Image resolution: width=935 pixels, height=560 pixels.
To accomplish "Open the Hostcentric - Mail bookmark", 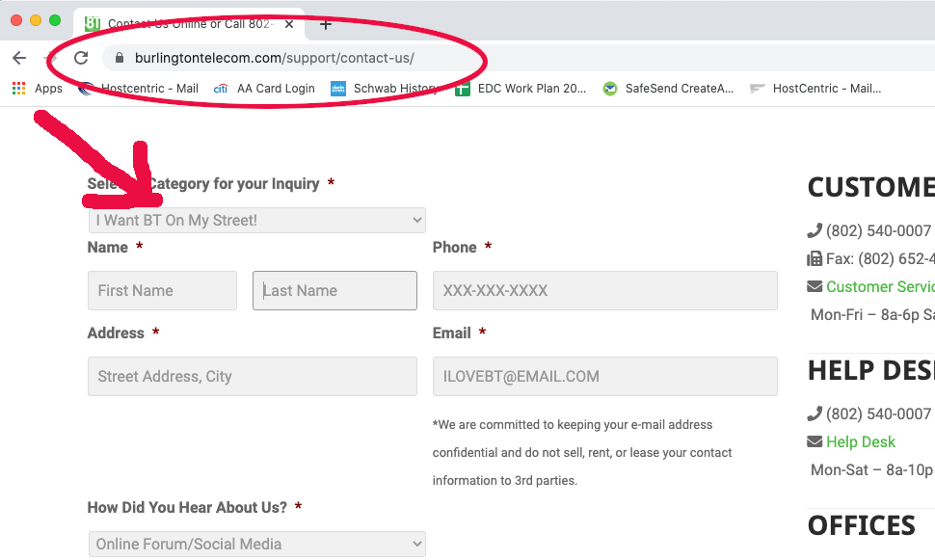I will pos(139,89).
